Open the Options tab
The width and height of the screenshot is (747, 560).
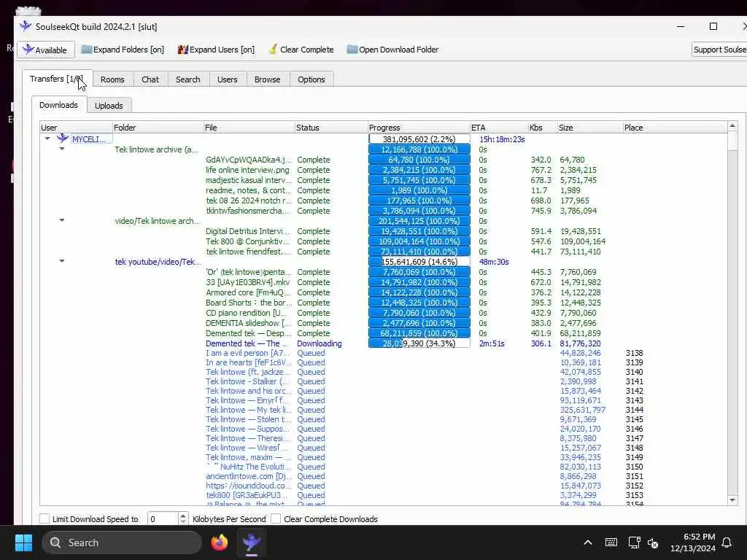(311, 79)
